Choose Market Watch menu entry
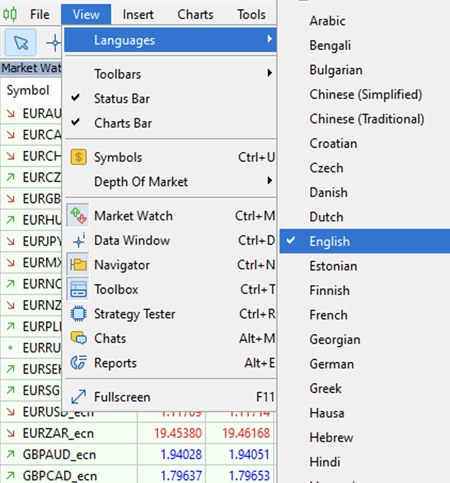This screenshot has width=450, height=483. pos(170,216)
